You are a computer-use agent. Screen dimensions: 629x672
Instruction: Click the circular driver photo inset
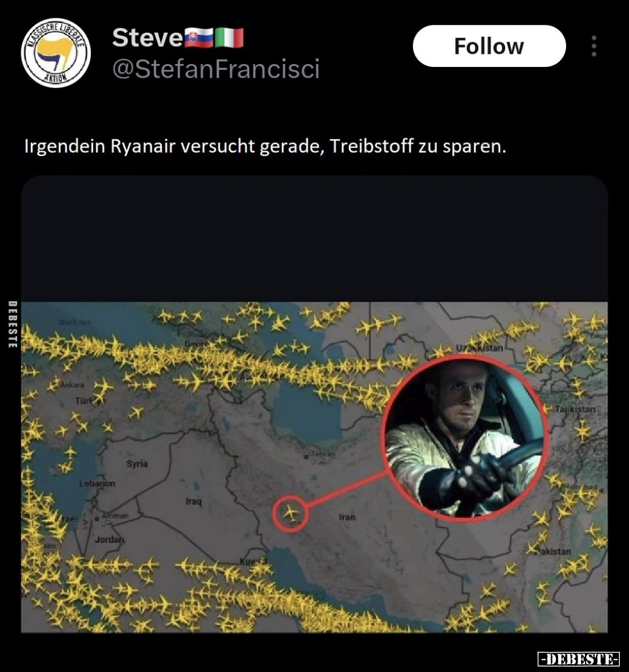pyautogui.click(x=464, y=437)
